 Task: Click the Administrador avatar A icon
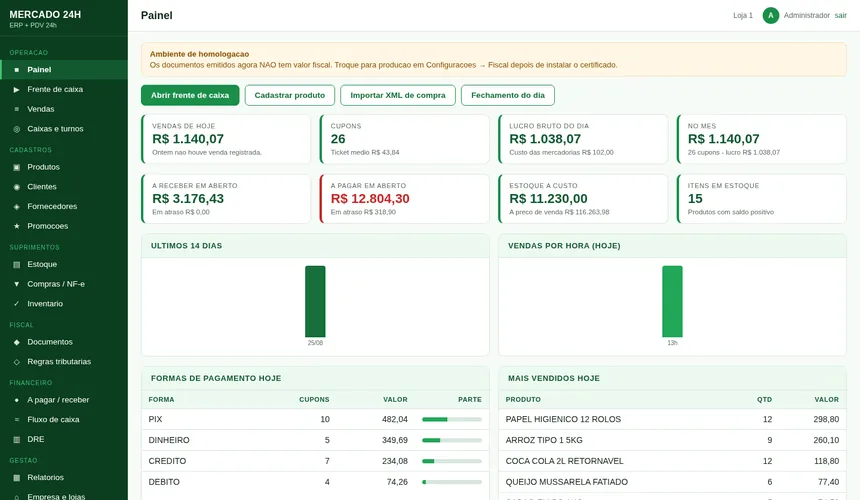[771, 15]
